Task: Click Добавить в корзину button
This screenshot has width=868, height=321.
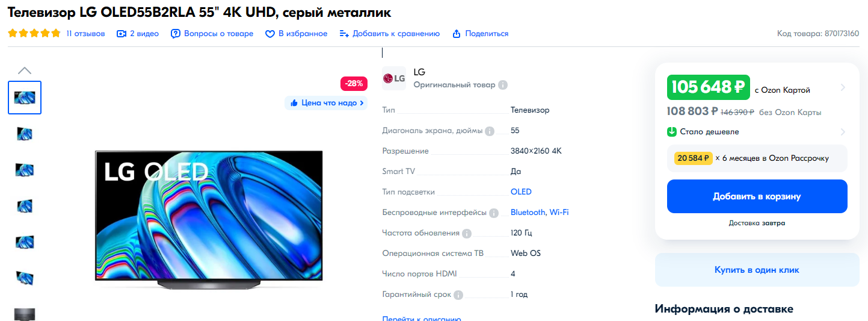Action: tap(757, 196)
